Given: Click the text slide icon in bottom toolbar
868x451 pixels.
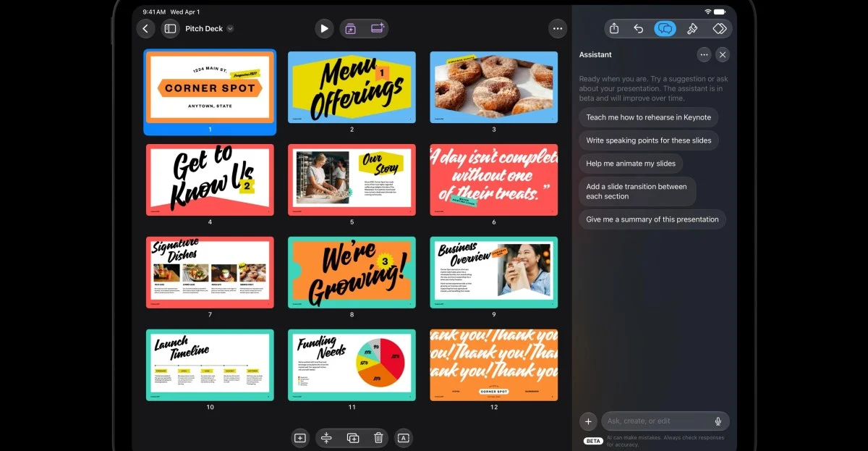Looking at the screenshot, I should tap(404, 438).
